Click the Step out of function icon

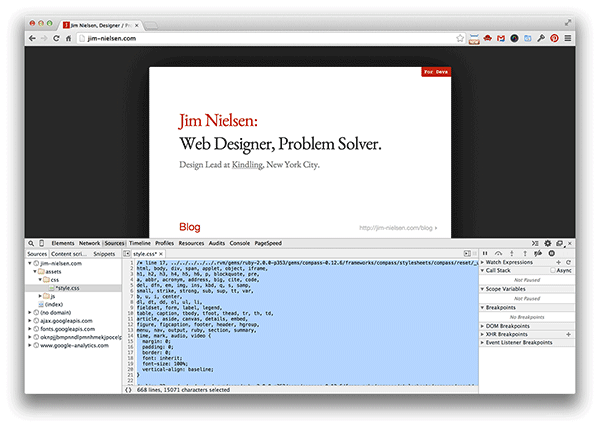(525, 253)
